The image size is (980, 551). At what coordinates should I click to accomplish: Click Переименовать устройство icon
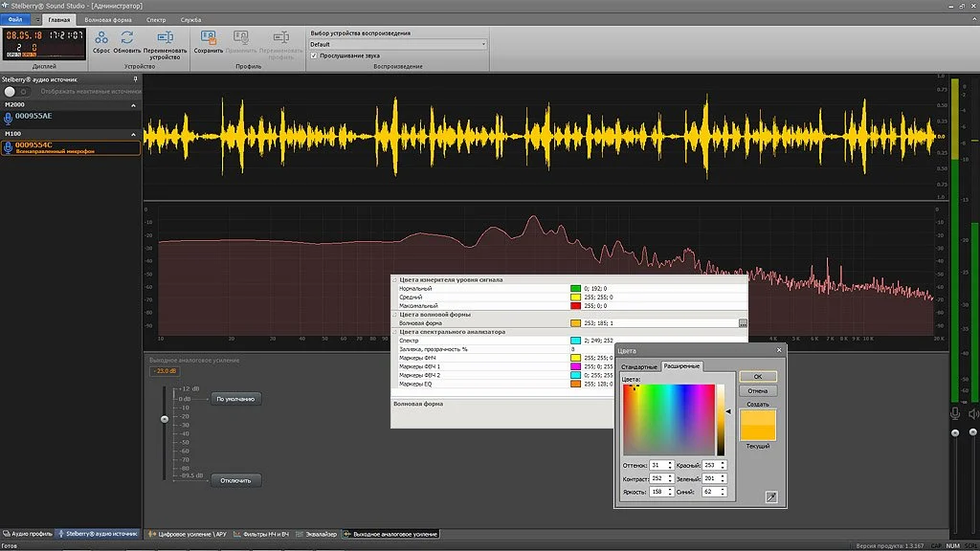(x=165, y=38)
